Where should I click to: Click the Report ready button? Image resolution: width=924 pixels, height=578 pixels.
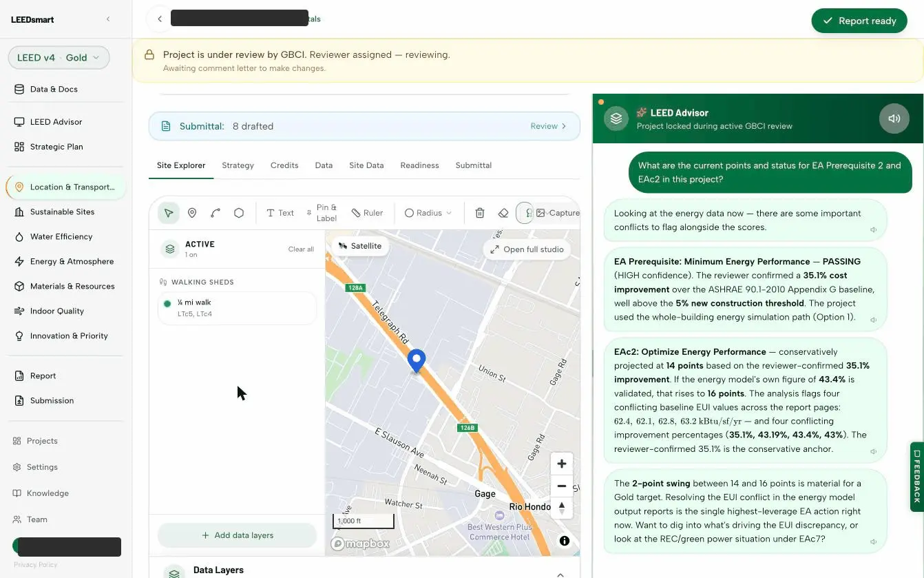[860, 21]
